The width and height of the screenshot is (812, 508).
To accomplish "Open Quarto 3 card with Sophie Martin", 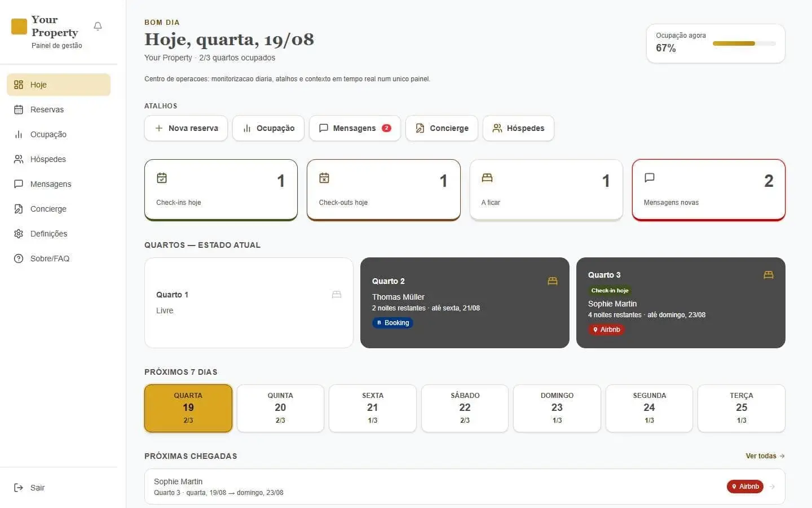I will (681, 303).
